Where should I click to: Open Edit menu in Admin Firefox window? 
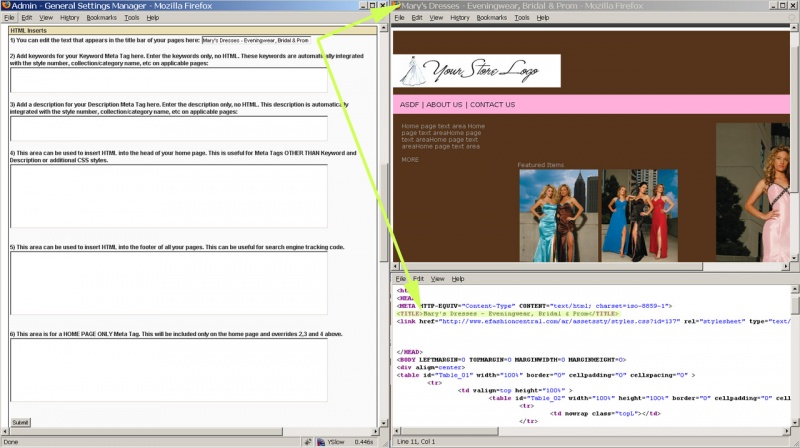click(27, 17)
